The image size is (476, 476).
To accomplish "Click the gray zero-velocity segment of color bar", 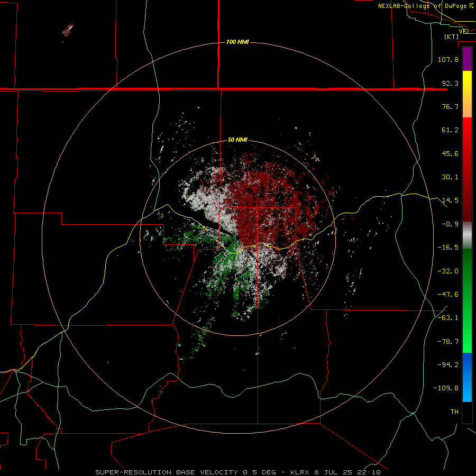I will tap(467, 235).
